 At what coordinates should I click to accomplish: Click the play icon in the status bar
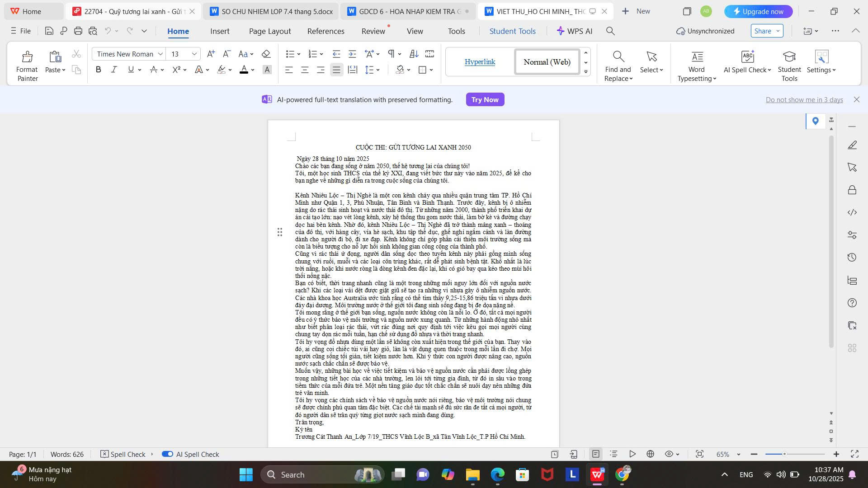pyautogui.click(x=632, y=454)
